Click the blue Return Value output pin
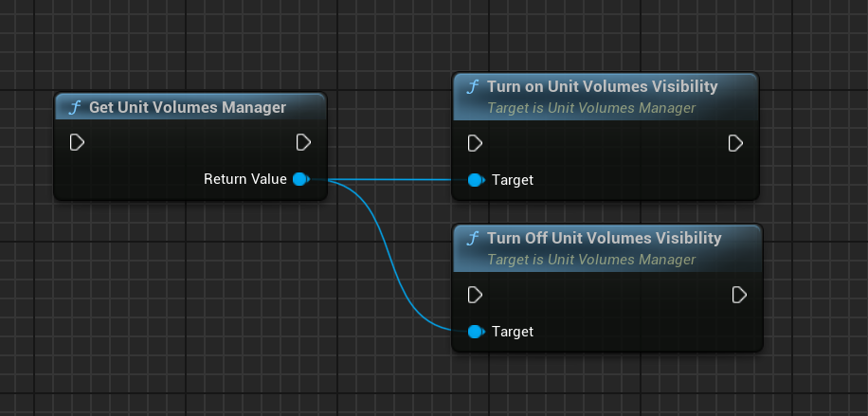 pyautogui.click(x=300, y=179)
